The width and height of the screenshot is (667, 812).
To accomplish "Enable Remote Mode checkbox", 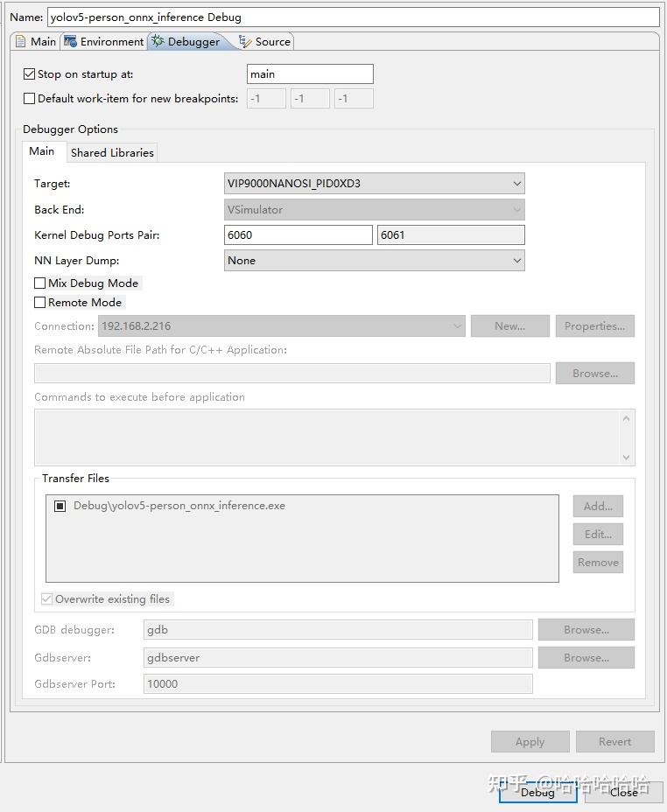I will [40, 302].
